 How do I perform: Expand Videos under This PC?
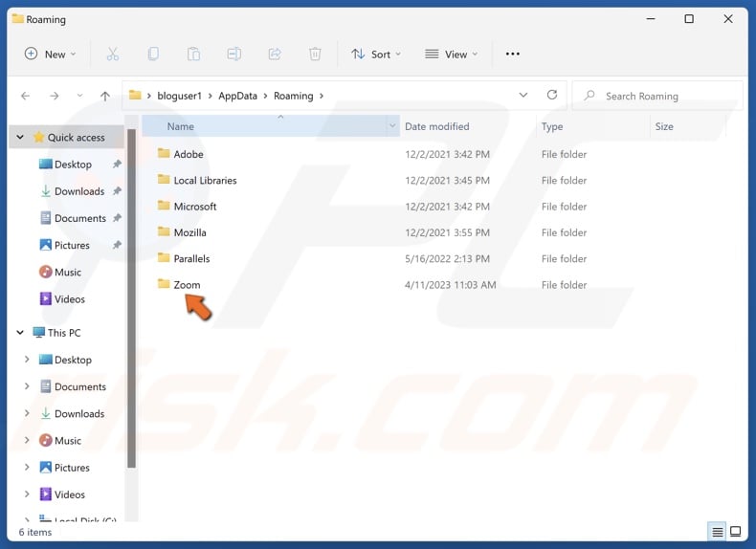coord(27,494)
